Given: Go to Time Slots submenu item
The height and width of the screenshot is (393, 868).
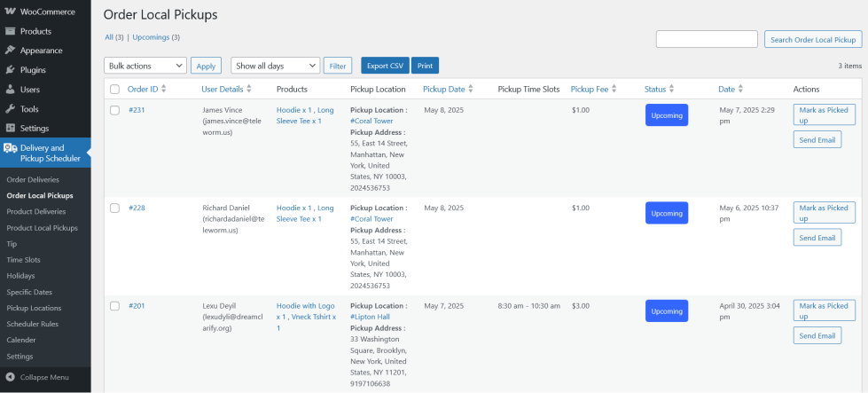Looking at the screenshot, I should coord(23,260).
